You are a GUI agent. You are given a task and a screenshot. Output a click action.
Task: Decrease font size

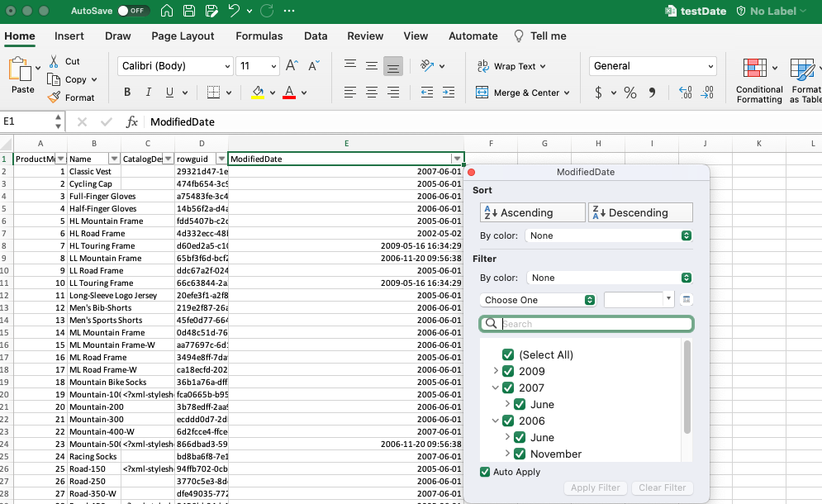pos(313,65)
